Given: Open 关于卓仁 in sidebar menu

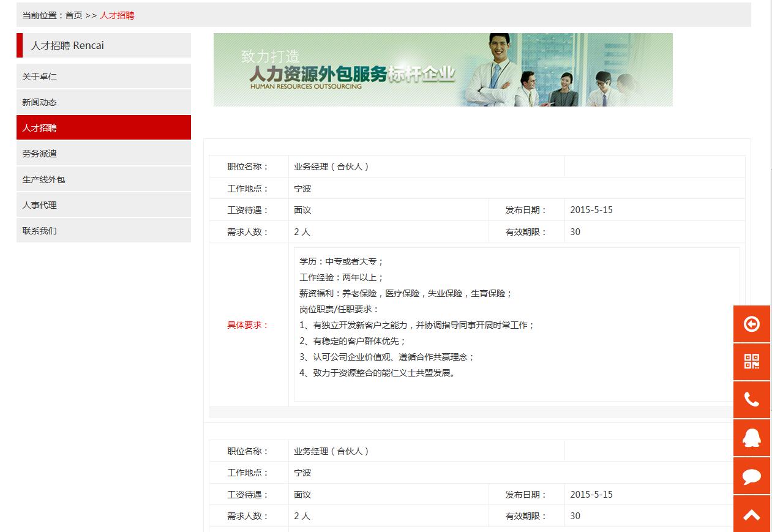Looking at the screenshot, I should tap(103, 77).
